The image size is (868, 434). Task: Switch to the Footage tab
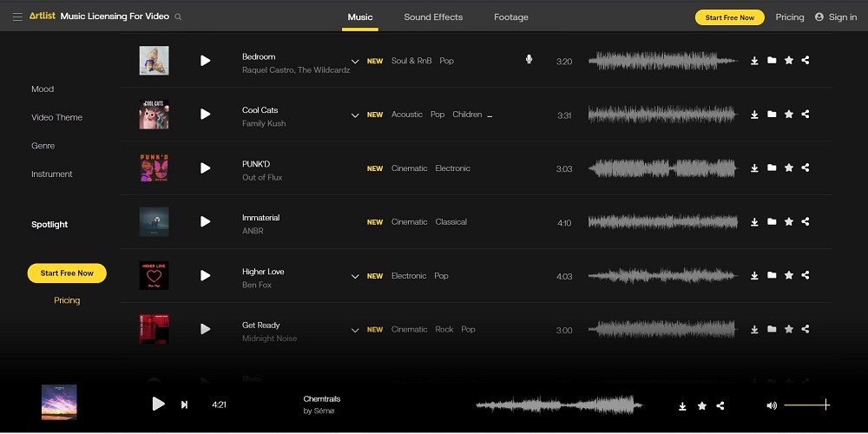click(511, 17)
